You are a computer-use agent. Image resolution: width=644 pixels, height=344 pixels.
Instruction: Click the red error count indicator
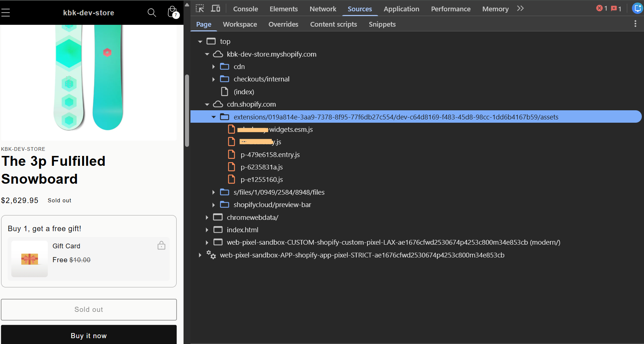coord(601,8)
